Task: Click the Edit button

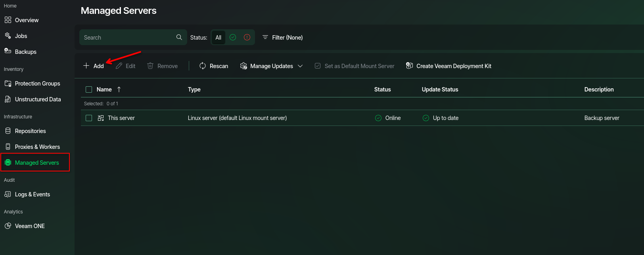Action: pyautogui.click(x=126, y=66)
